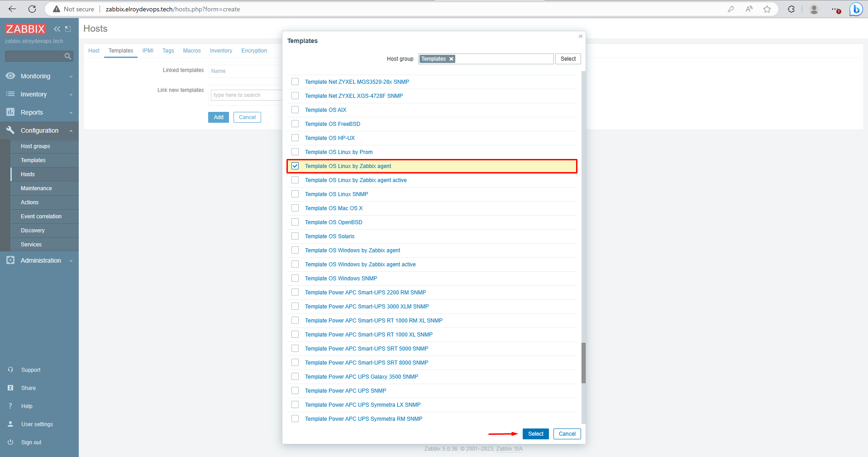
Task: Check Template OS Linux by Zabbix agent active
Action: 295,180
